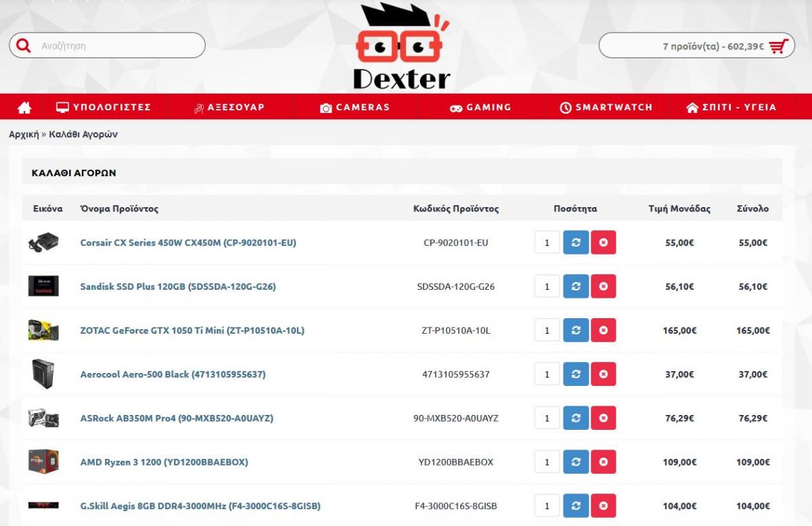Click the ASRock motherboard thumbnail

43,418
